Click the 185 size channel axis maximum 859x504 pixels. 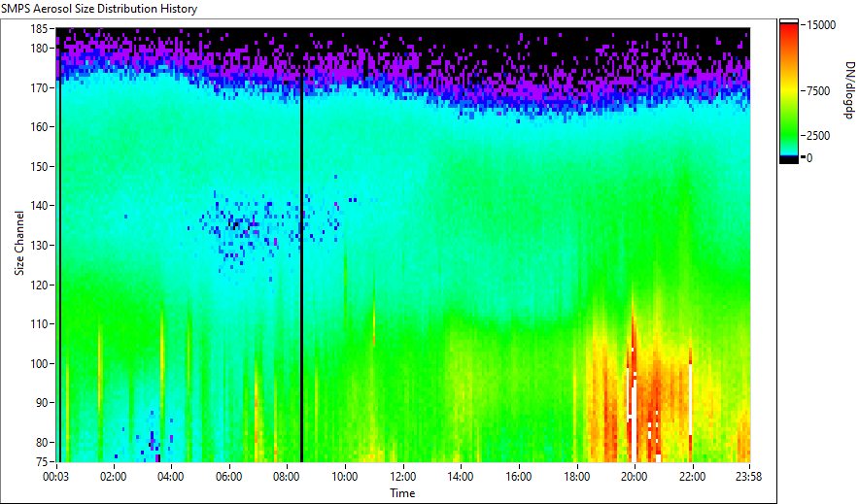coord(40,29)
